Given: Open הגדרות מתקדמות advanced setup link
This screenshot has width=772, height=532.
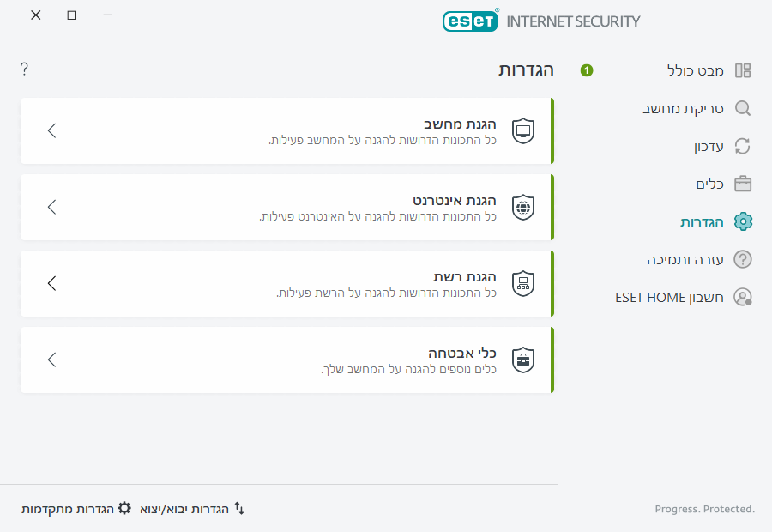Looking at the screenshot, I should pyautogui.click(x=76, y=509).
